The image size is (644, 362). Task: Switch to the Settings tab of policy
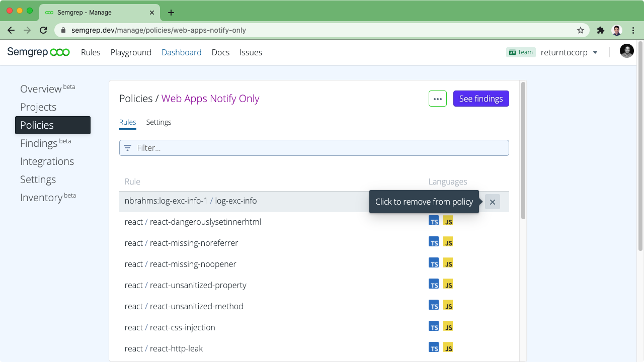pyautogui.click(x=158, y=122)
